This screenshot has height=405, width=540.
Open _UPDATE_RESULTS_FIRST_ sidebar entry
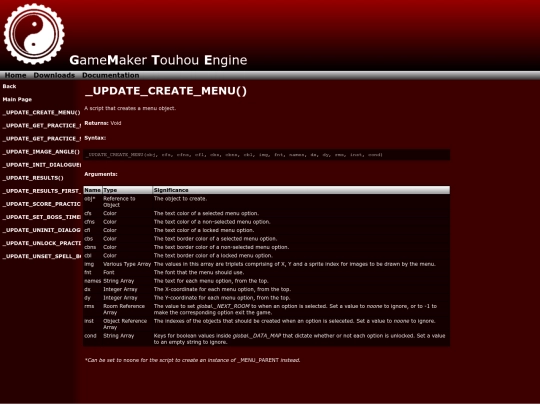(x=42, y=191)
